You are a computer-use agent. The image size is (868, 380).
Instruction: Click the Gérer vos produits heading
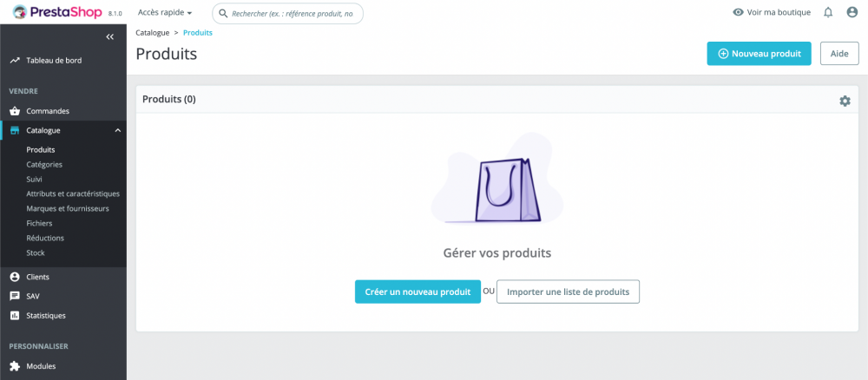(497, 253)
